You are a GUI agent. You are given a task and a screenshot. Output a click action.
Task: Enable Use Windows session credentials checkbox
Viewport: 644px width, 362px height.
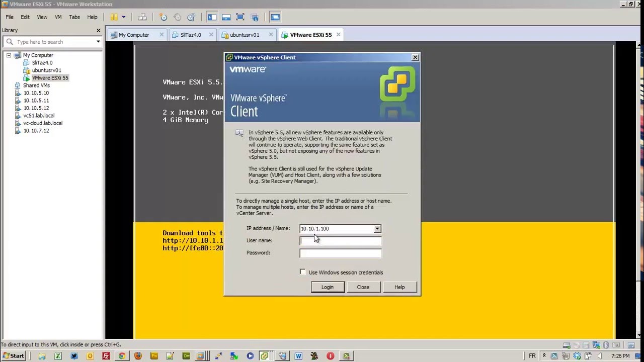[303, 272]
